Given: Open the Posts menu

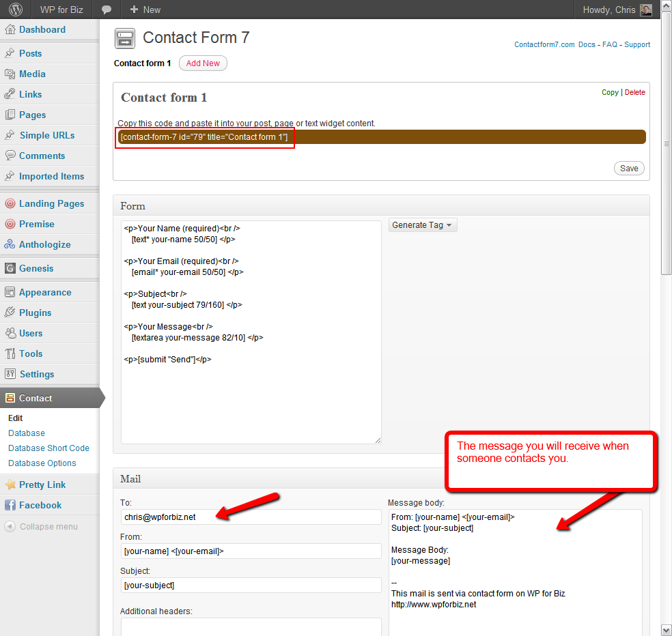Looking at the screenshot, I should [x=31, y=53].
